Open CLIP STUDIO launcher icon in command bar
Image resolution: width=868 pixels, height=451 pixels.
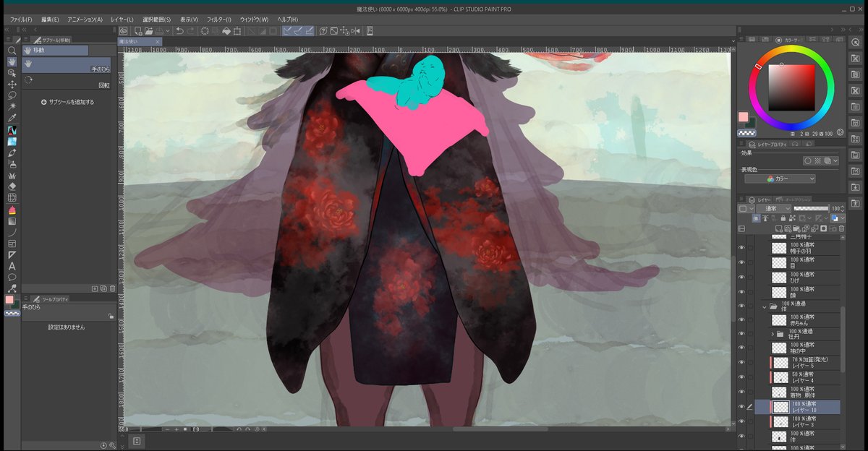(123, 31)
